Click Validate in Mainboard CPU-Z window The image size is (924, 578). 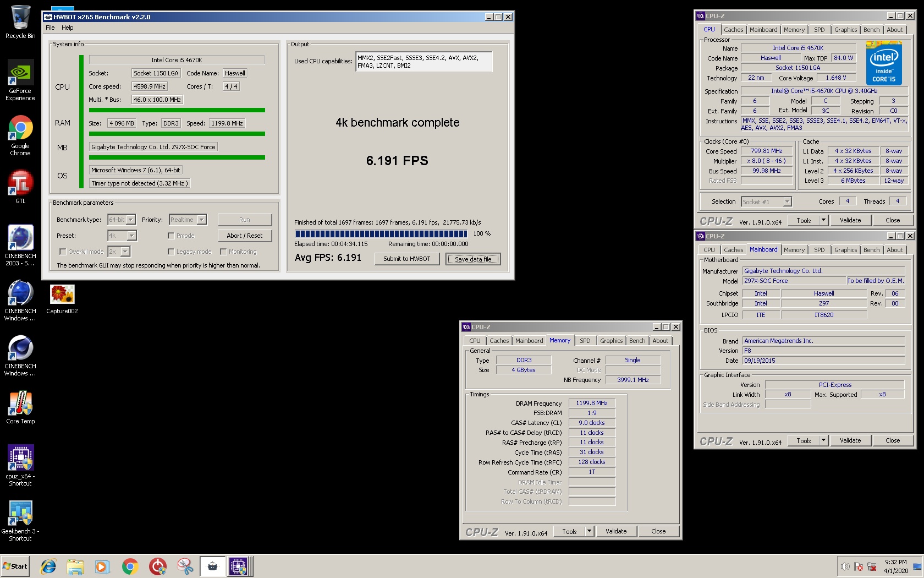click(850, 440)
